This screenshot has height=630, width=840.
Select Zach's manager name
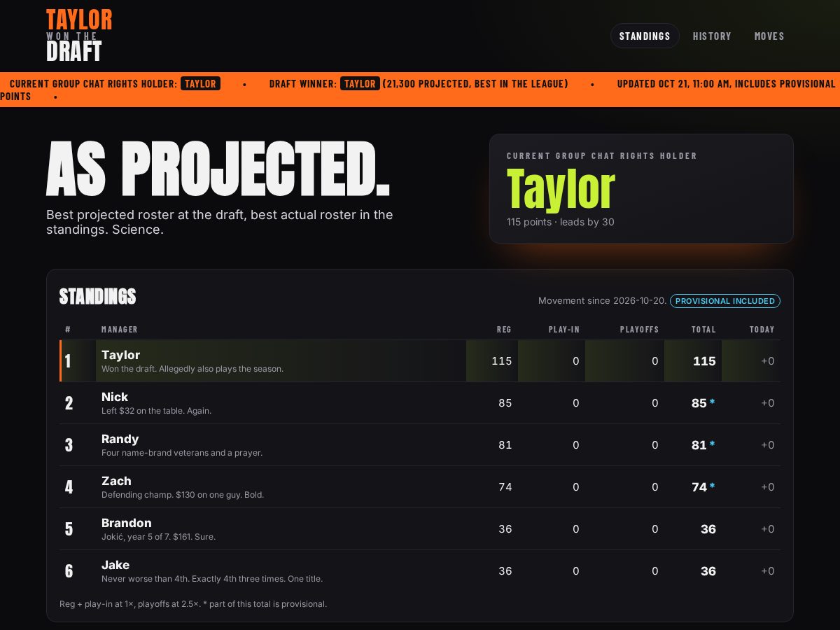(116, 481)
